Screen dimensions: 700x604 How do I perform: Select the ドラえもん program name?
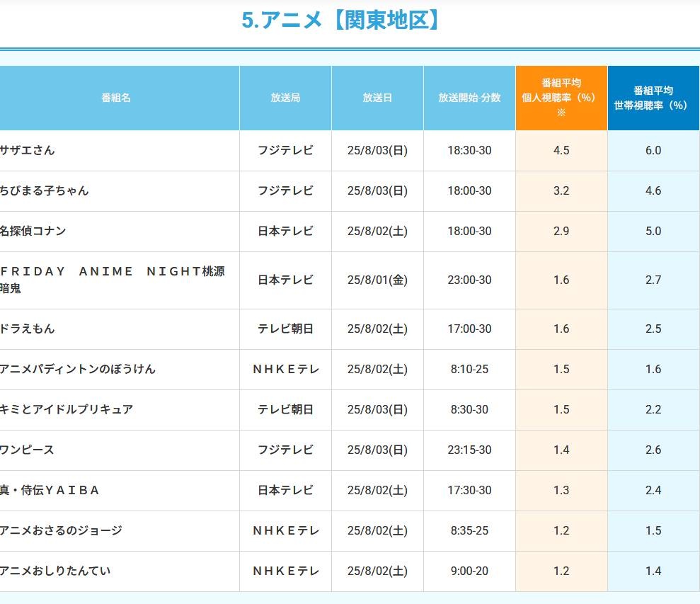click(28, 329)
